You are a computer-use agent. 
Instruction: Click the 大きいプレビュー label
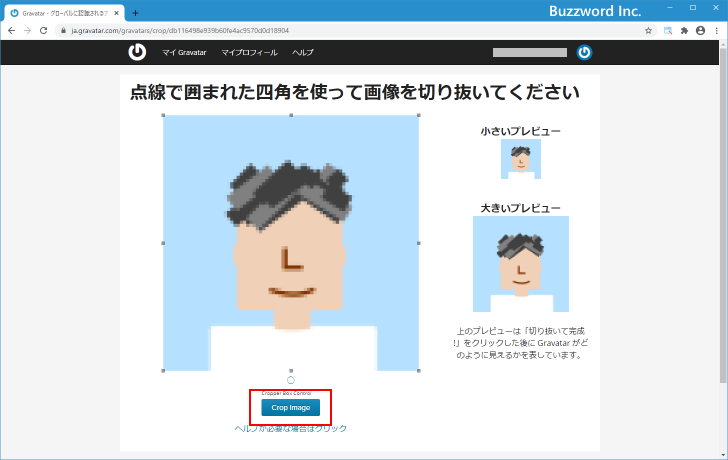(520, 208)
